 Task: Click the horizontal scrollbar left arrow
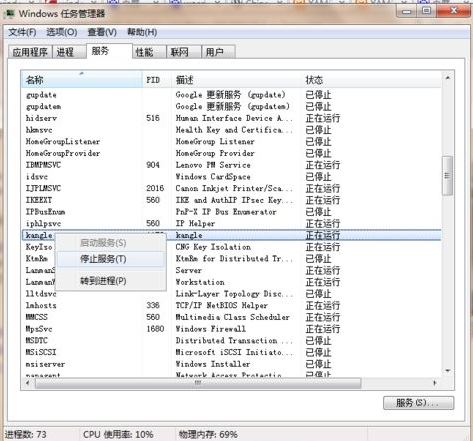[28, 383]
